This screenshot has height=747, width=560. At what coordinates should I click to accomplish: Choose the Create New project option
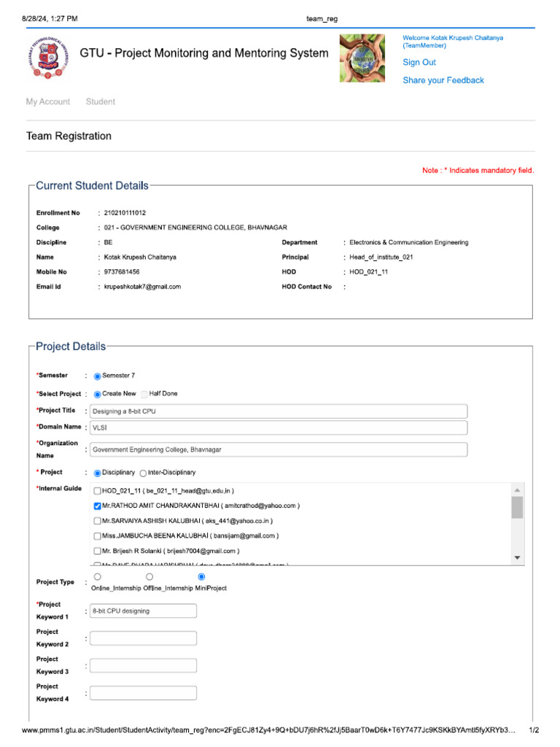pos(98,394)
